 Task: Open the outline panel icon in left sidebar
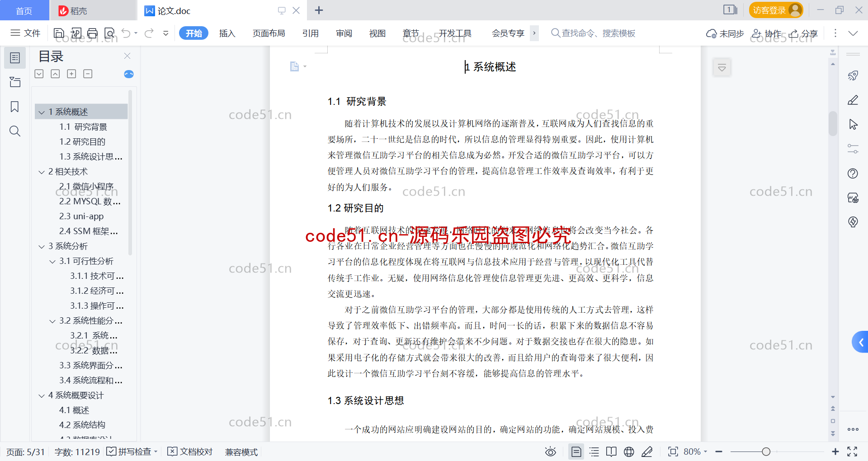tap(15, 58)
